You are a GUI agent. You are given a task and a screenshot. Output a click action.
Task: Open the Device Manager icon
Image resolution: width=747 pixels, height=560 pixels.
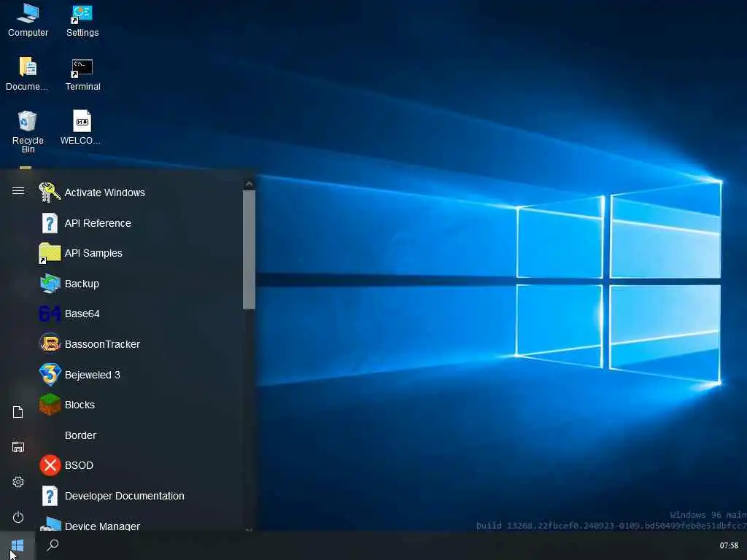50,524
